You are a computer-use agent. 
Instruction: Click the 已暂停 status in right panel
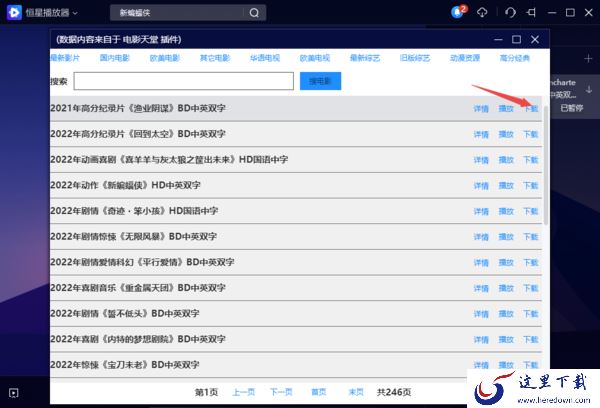pos(572,108)
